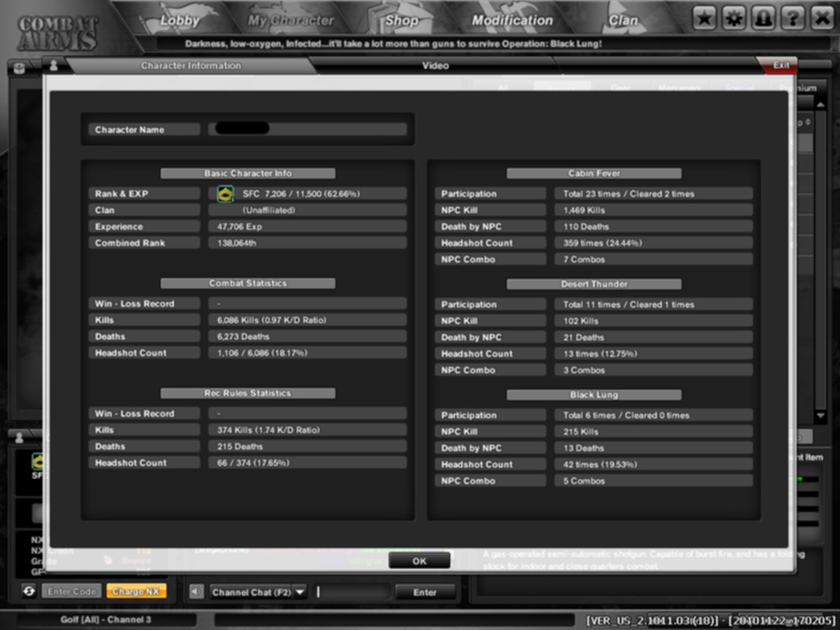Click the 6,273 Deaths value
The height and width of the screenshot is (630, 840).
[243, 336]
